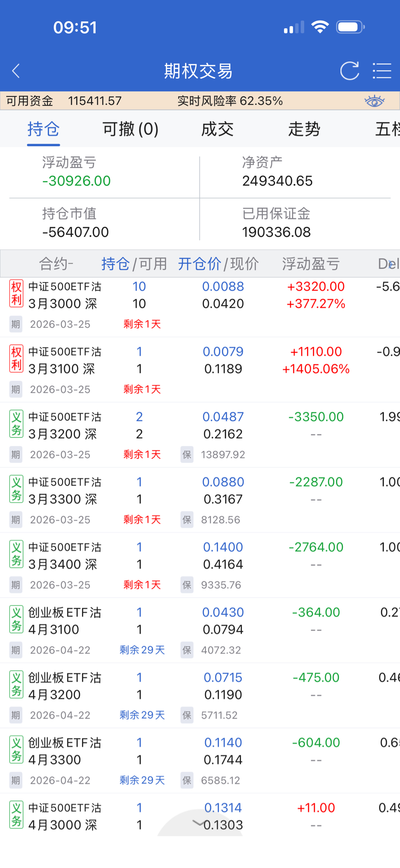This screenshot has height=868, width=400.
Task: Tap the 权利 badge on 3月3000 contract
Action: click(16, 294)
